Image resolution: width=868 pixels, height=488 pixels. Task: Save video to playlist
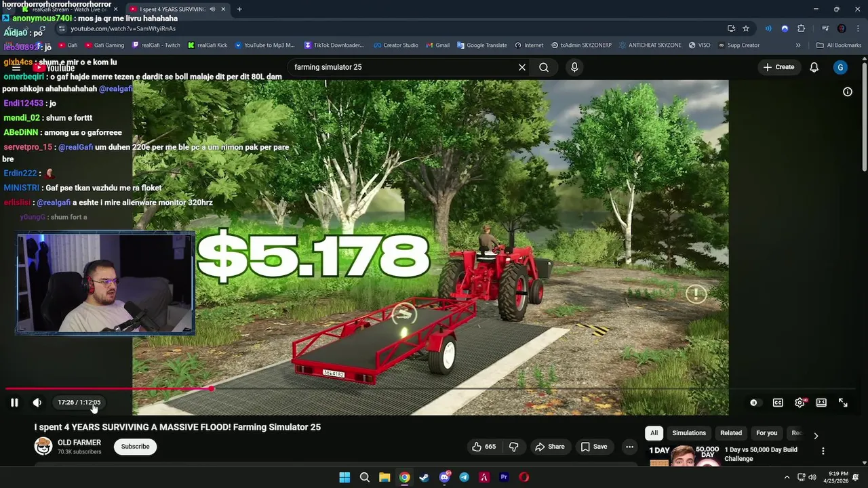[x=594, y=447]
